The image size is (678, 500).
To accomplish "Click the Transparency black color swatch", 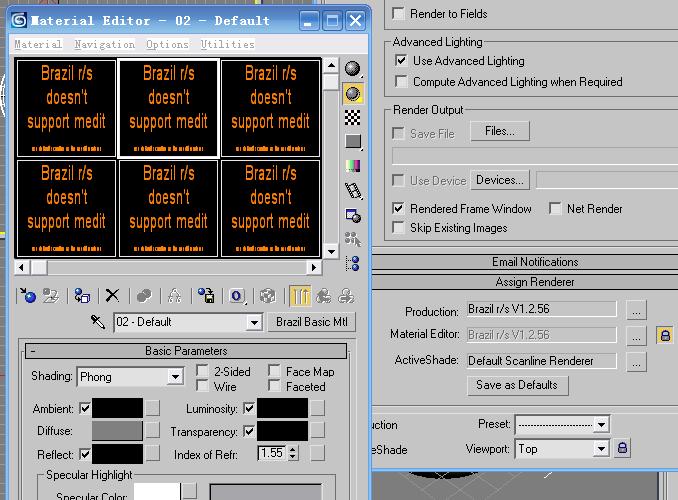I will (x=282, y=431).
